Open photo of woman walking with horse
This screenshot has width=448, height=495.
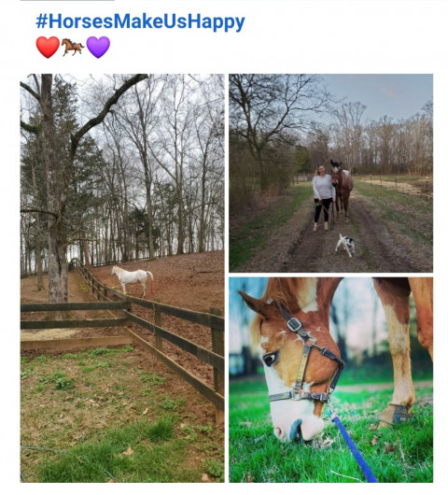tap(331, 173)
